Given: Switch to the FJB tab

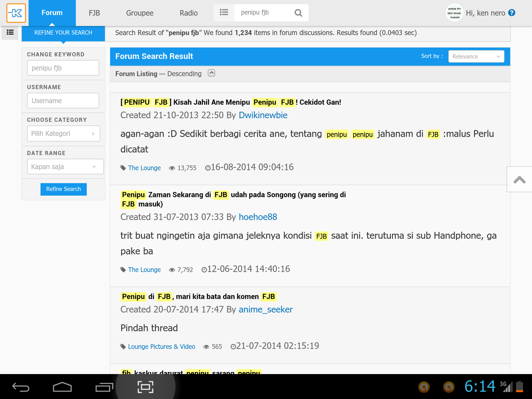Looking at the screenshot, I should tap(94, 13).
